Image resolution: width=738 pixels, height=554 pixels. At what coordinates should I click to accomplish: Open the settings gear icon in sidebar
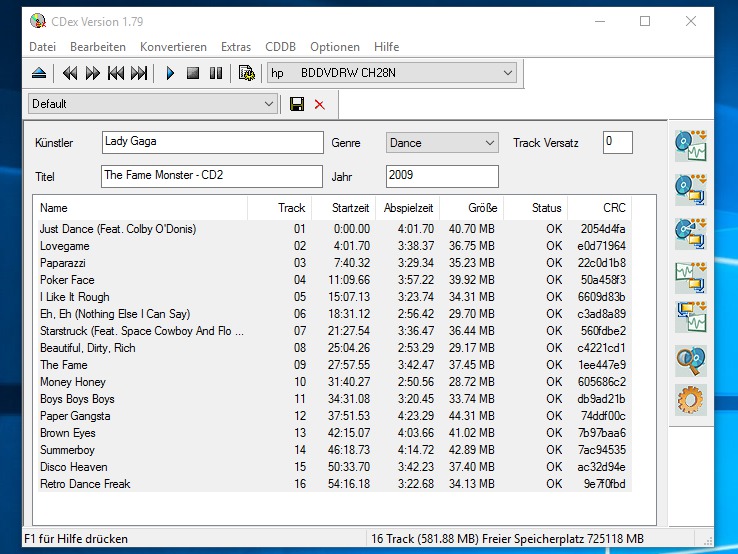point(690,401)
